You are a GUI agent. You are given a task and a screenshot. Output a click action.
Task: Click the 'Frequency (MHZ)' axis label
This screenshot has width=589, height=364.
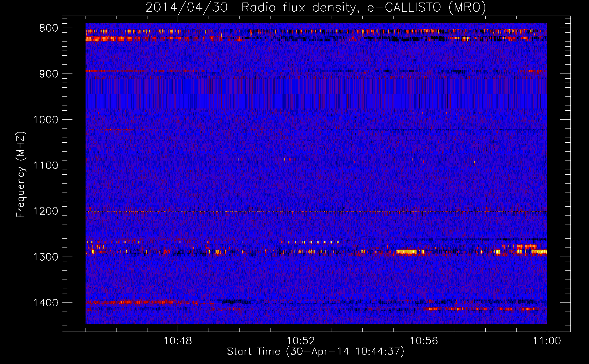point(21,175)
